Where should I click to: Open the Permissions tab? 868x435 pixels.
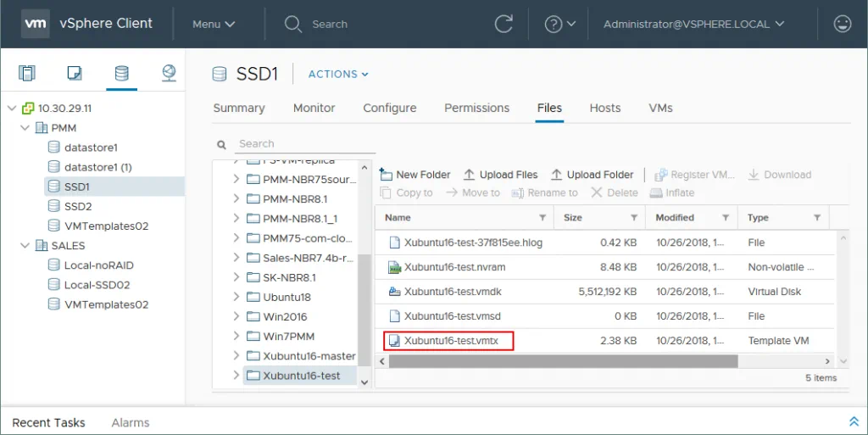pyautogui.click(x=476, y=108)
